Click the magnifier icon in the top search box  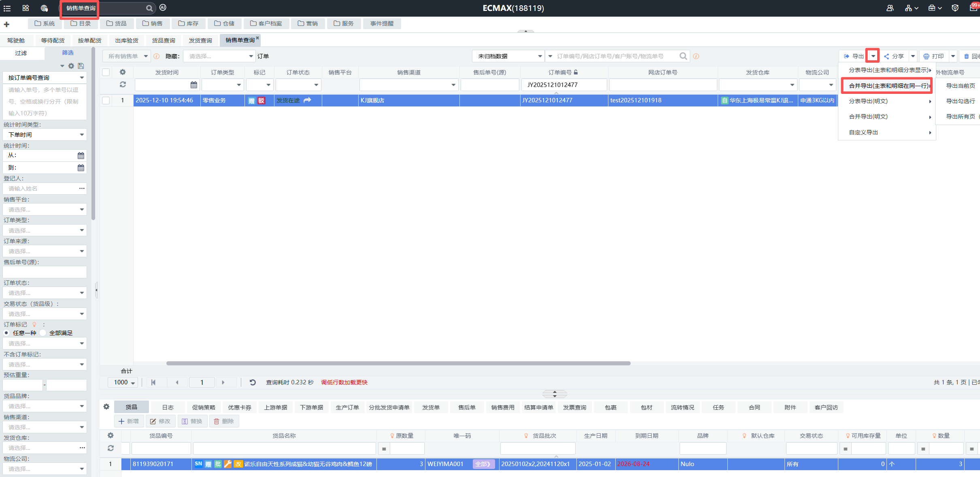pyautogui.click(x=149, y=8)
